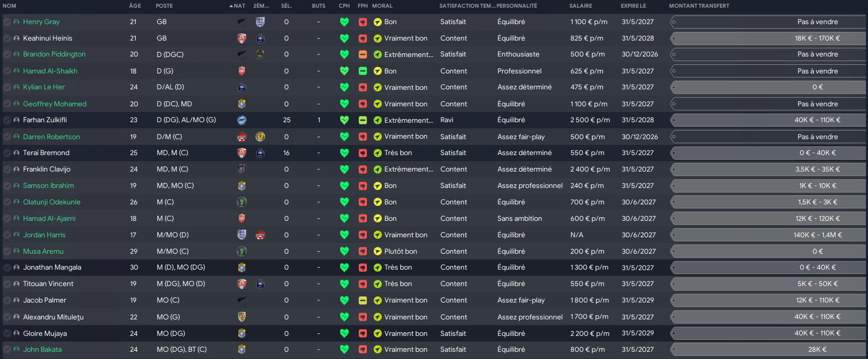
Task: Tick the selection checkbox for Henry Gray
Action: [x=7, y=22]
